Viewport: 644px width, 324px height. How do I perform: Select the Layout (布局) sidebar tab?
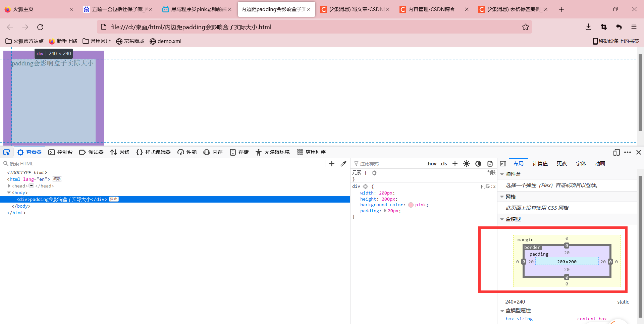pyautogui.click(x=519, y=164)
